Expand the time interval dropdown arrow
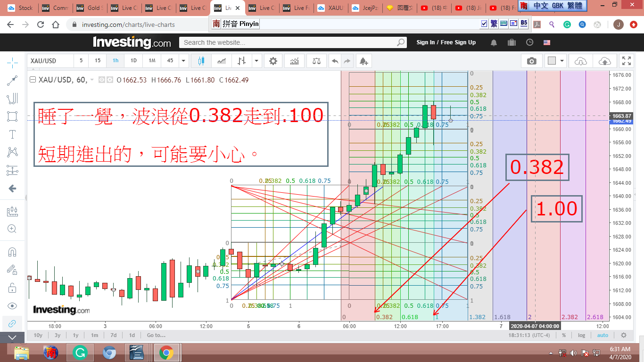This screenshot has height=362, width=644. (183, 61)
